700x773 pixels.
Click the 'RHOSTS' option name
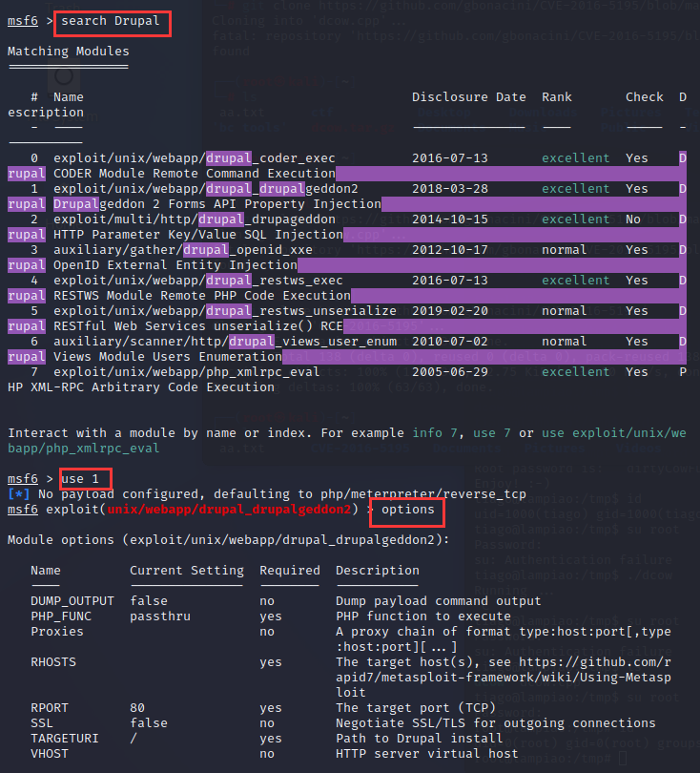pyautogui.click(x=53, y=662)
